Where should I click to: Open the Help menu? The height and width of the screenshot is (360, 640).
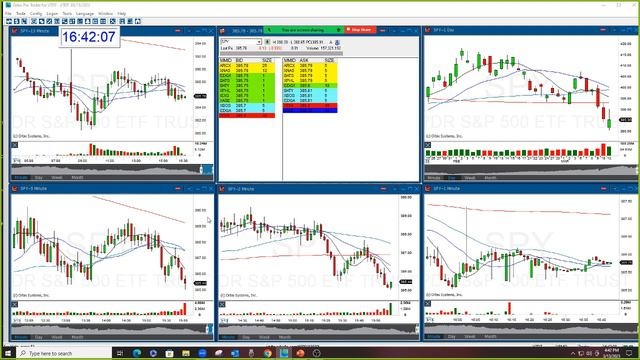122,13
